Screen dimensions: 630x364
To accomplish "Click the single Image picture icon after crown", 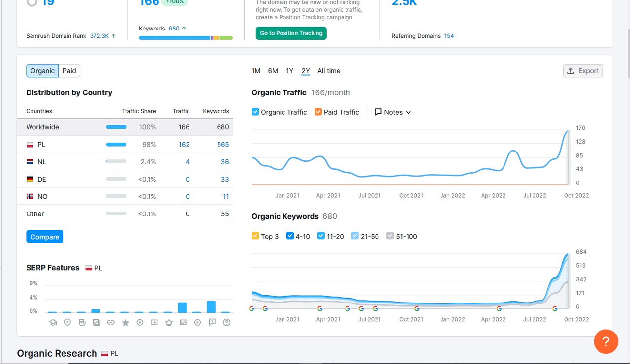I will coord(183,323).
